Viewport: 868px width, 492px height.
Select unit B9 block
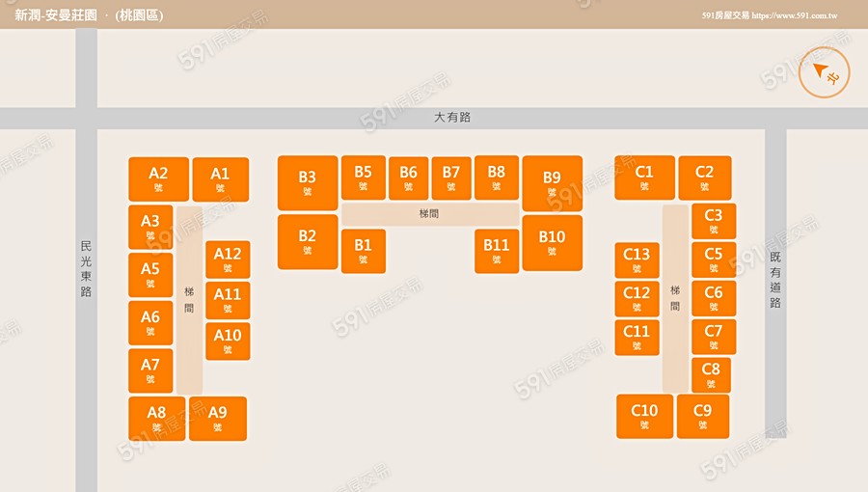[x=552, y=182]
